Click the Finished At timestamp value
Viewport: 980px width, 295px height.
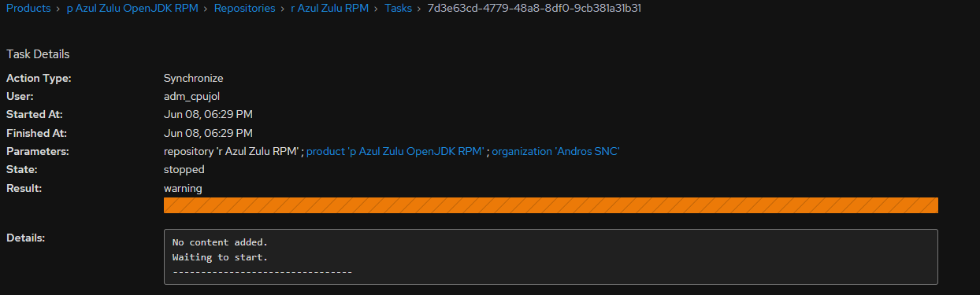(208, 133)
